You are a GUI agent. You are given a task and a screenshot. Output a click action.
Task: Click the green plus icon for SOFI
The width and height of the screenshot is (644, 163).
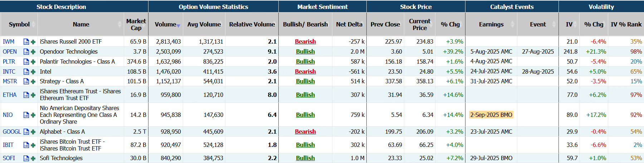33,158
